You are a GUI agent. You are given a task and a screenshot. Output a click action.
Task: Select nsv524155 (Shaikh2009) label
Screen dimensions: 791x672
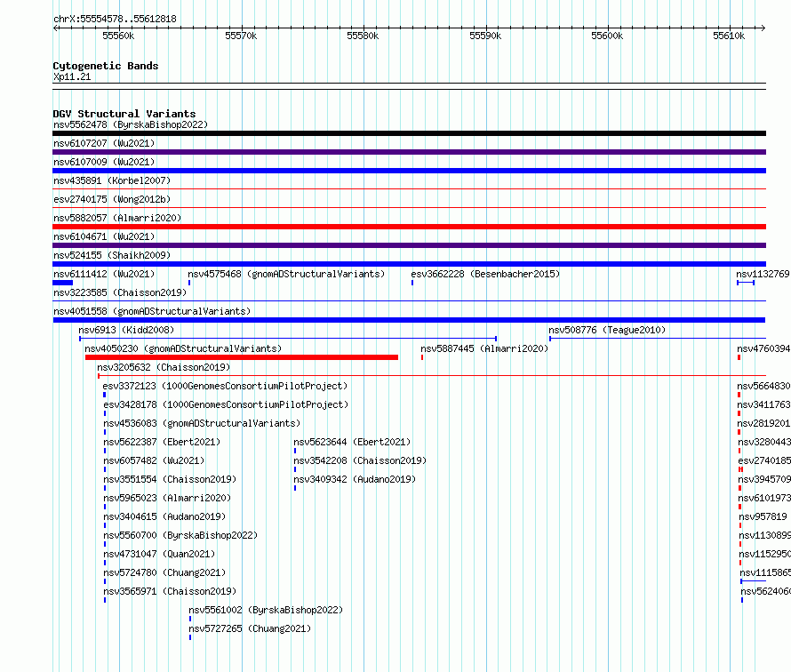coord(112,255)
